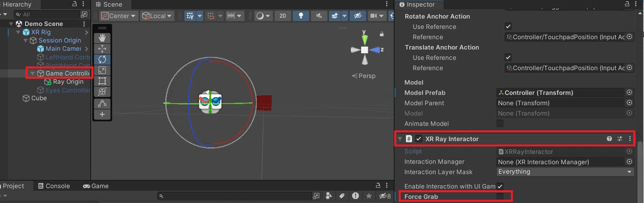644x203 pixels.
Task: Select the Rotate tool
Action: 102,59
